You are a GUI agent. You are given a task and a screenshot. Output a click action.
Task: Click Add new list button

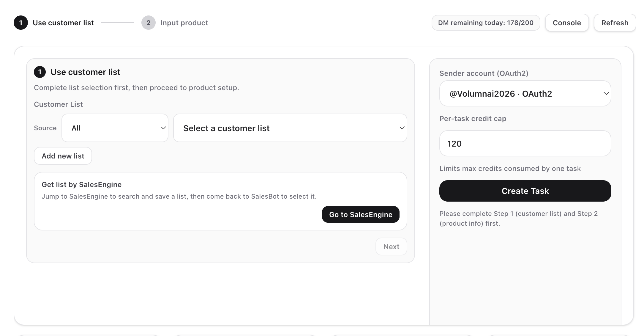pyautogui.click(x=63, y=156)
